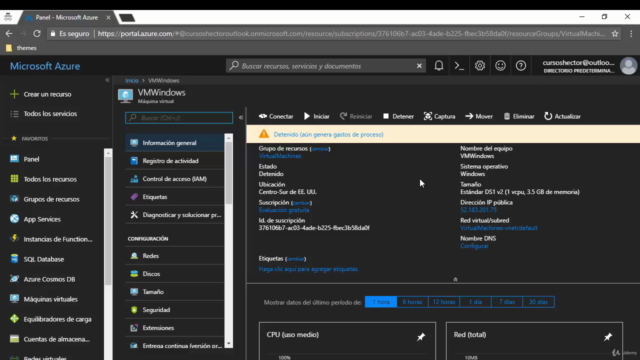Click Configurar under Nombre DNS

coord(474,246)
